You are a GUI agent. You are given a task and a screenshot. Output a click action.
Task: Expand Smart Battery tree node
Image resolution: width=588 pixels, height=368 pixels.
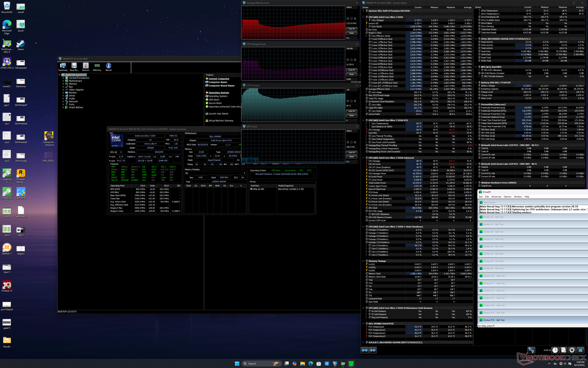(63, 107)
